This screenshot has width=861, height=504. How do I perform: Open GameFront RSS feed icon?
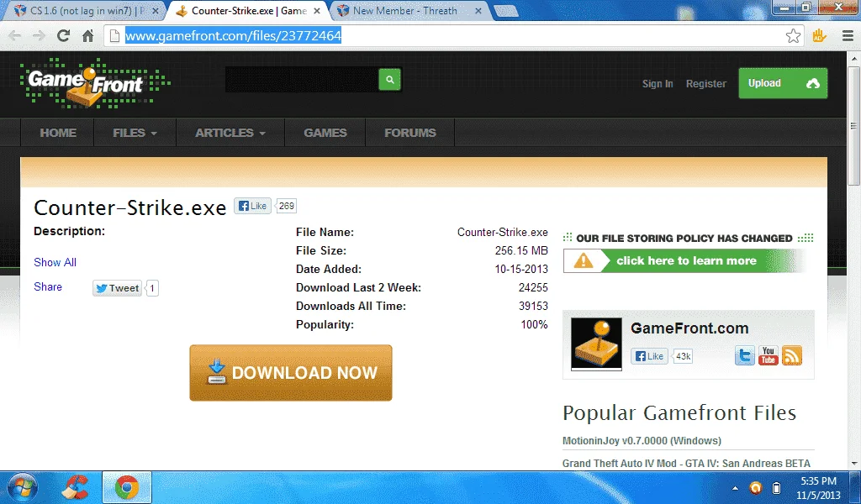point(792,355)
